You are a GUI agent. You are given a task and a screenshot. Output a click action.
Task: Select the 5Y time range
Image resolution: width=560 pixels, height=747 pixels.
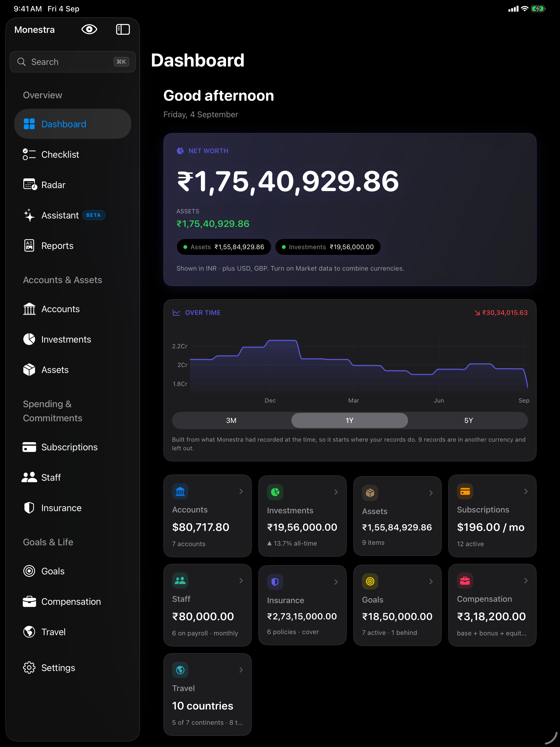tap(469, 420)
